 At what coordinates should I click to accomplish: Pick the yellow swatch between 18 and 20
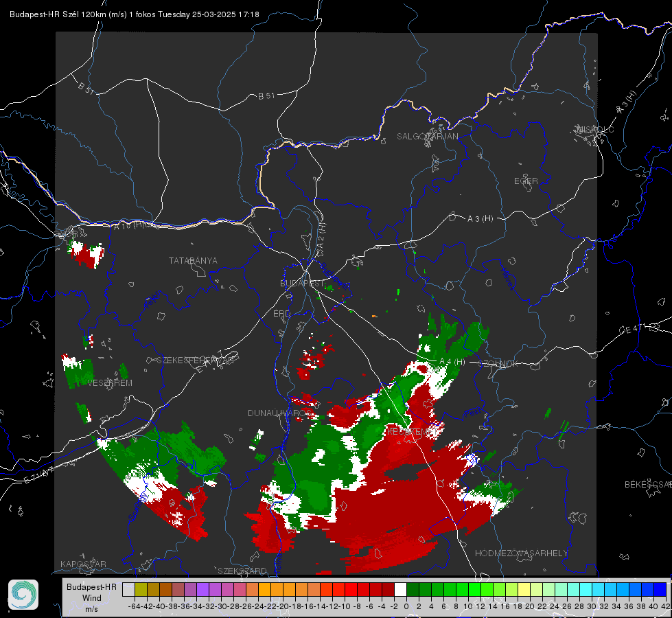524,589
